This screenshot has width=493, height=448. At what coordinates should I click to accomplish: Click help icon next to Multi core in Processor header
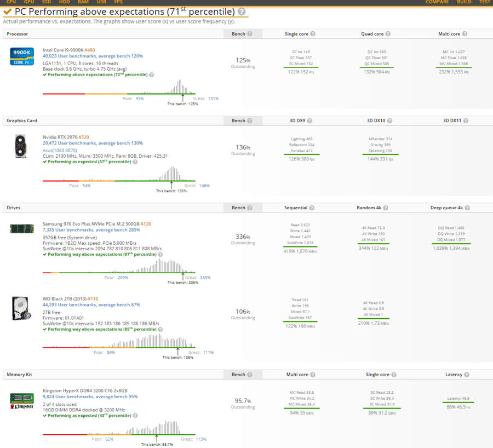pyautogui.click(x=465, y=33)
